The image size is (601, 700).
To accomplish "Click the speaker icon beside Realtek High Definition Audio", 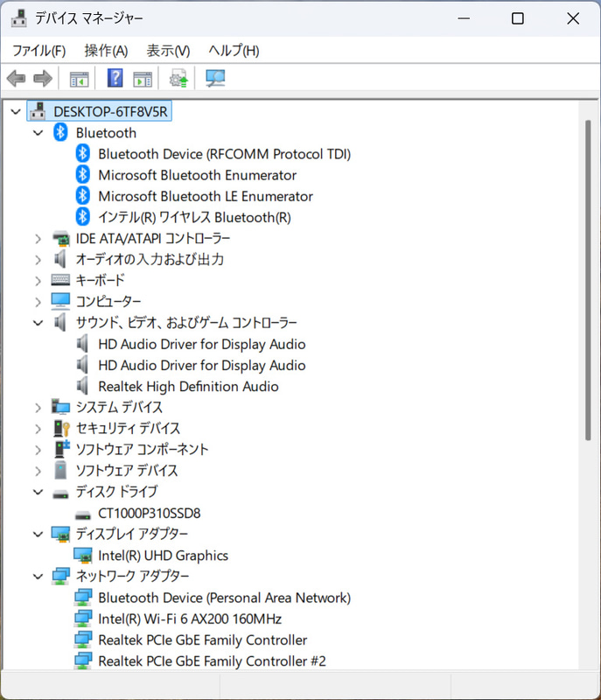I will [x=82, y=386].
